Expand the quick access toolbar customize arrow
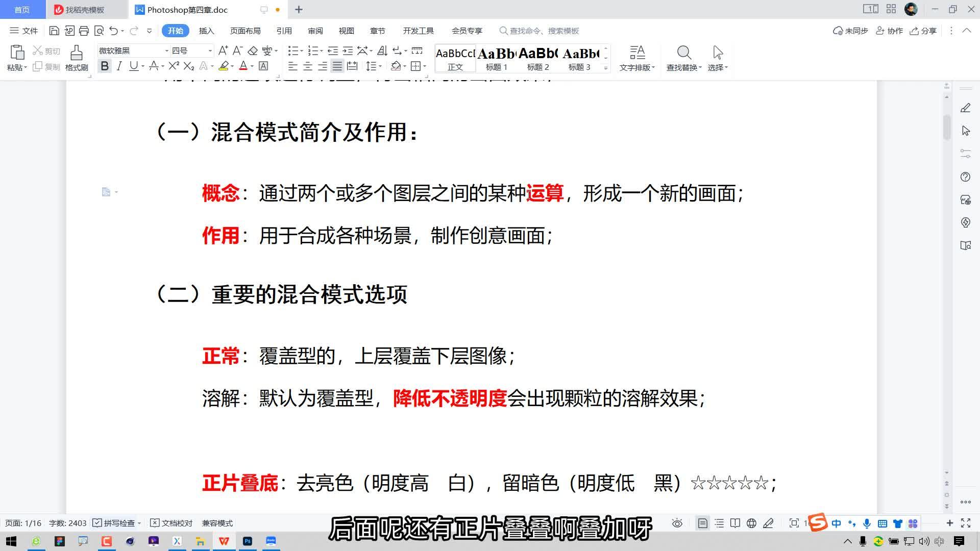 coord(149,31)
